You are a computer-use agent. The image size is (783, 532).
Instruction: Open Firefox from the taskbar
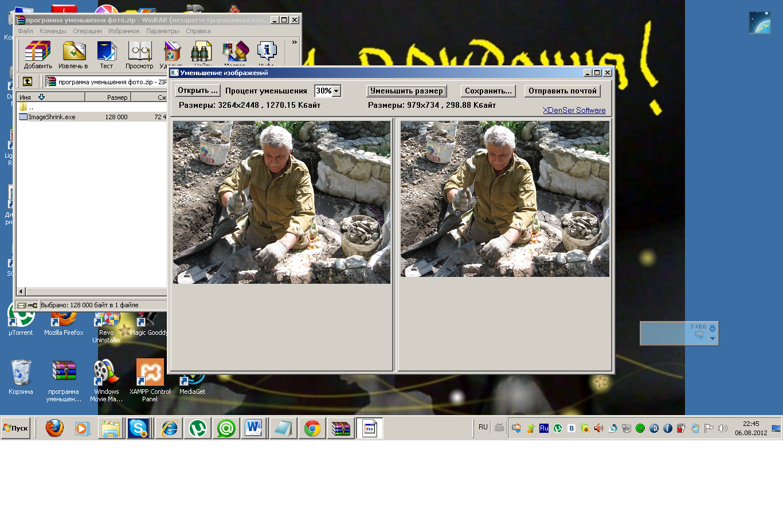tap(54, 428)
